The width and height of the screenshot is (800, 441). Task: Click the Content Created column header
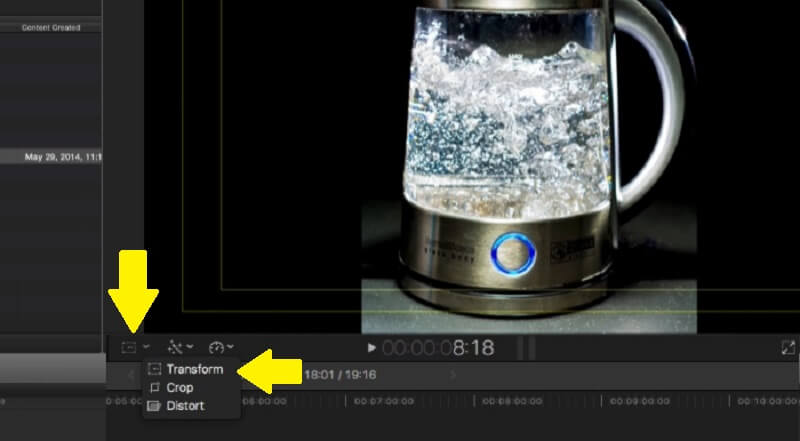(51, 28)
